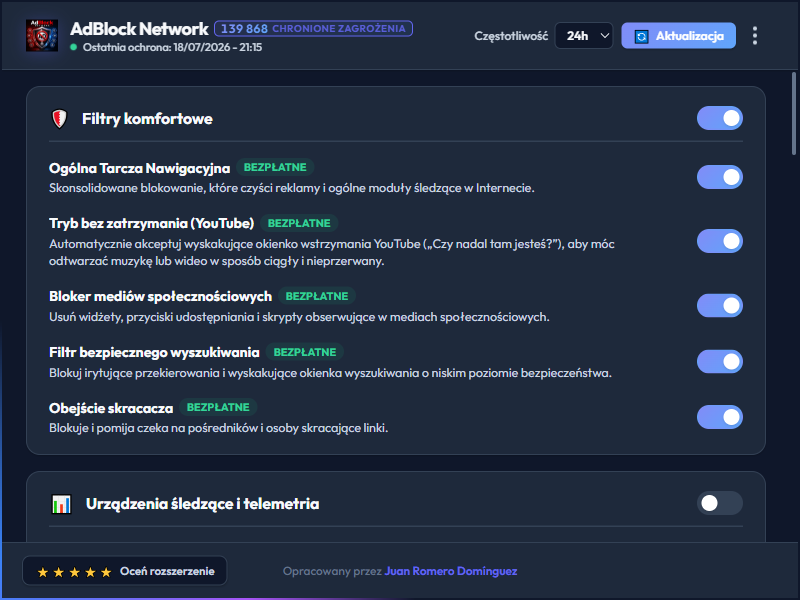Screen dimensions: 800x600
Task: Click the AdBlock Network logo icon
Action: point(42,35)
